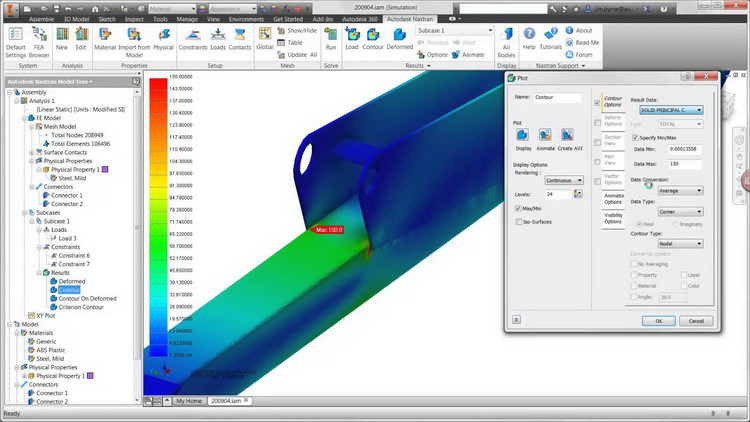The width and height of the screenshot is (750, 422).
Task: Switch to the Environments ribbon tab
Action: pos(246,19)
